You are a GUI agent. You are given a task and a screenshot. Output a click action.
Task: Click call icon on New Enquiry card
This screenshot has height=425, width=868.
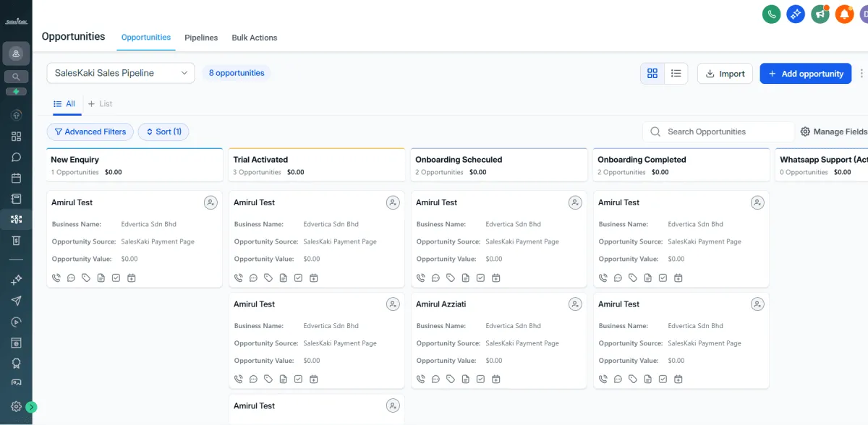pos(56,278)
